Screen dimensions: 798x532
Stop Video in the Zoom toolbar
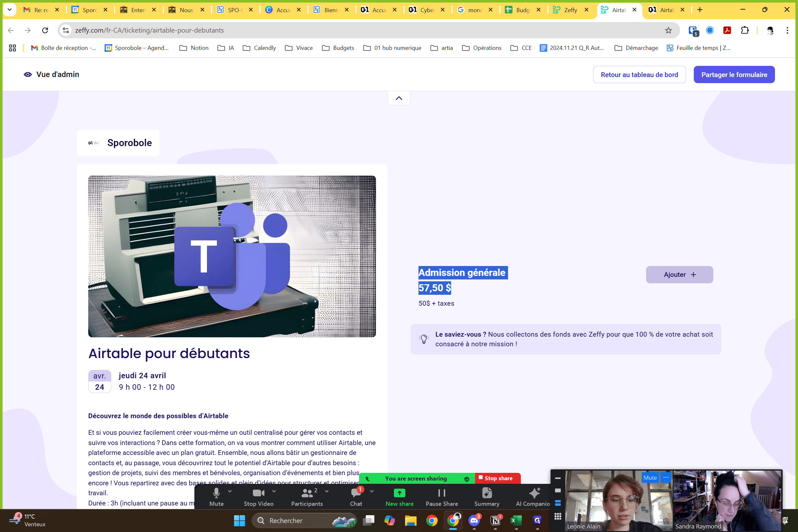259,497
